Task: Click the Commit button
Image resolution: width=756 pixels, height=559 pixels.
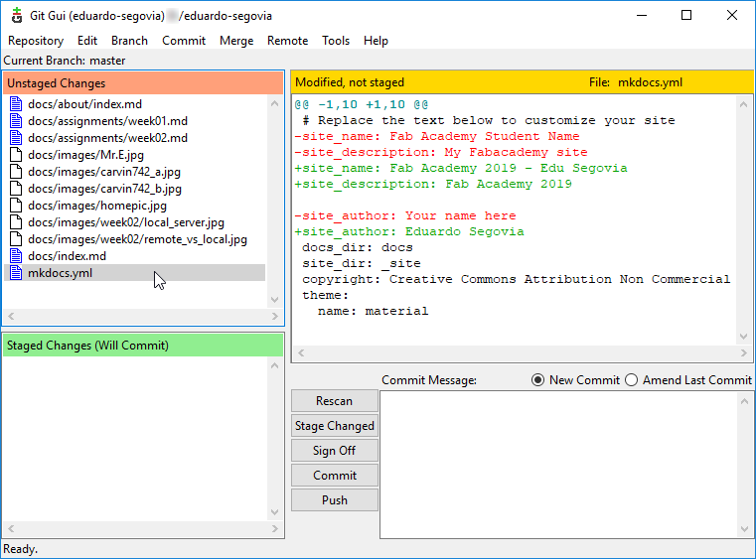Action: 334,476
